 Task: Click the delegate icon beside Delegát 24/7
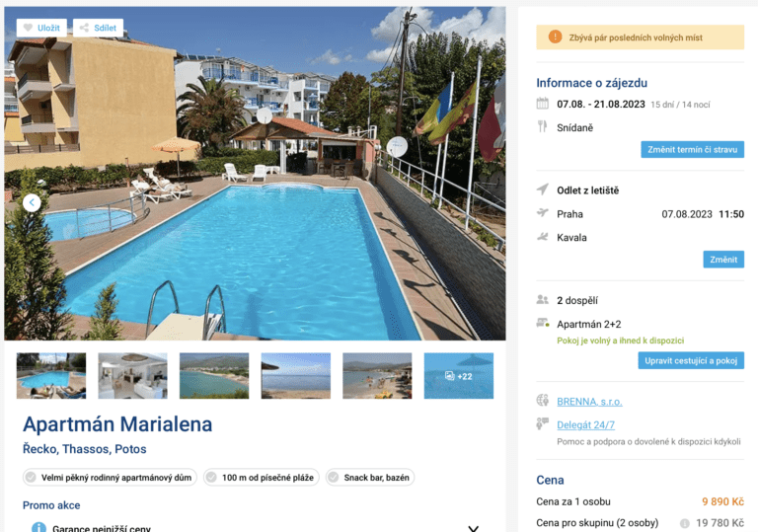(543, 424)
